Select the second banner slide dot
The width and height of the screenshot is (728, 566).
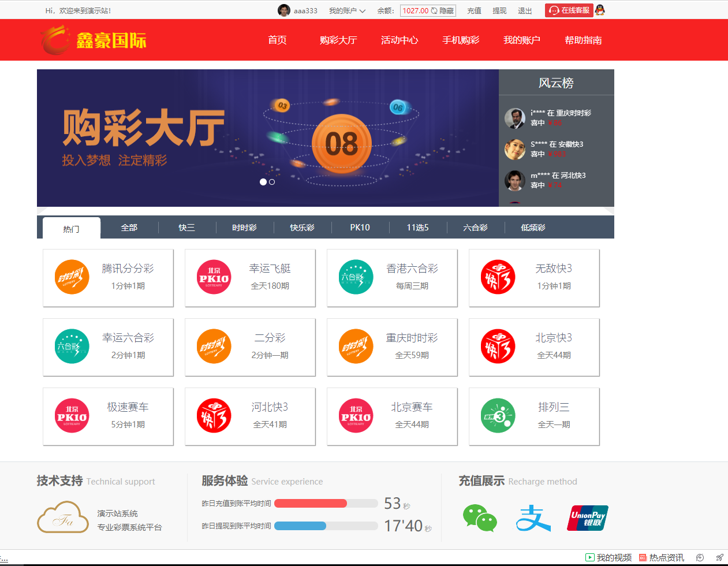(x=272, y=182)
